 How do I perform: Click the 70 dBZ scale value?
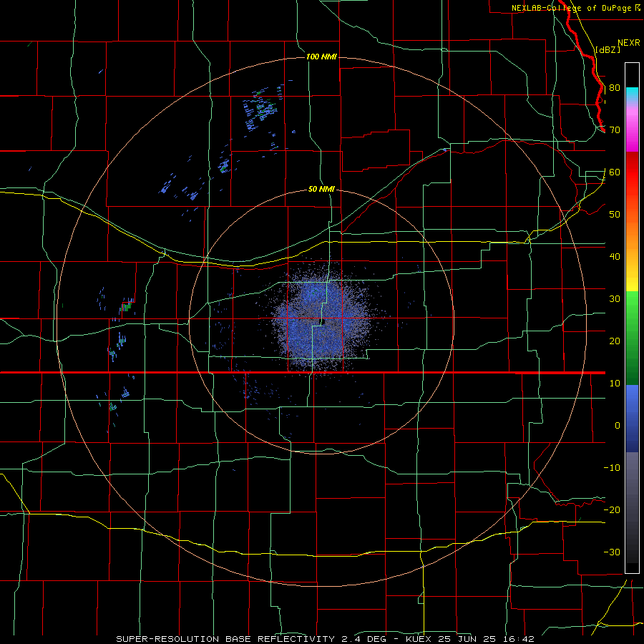(615, 130)
